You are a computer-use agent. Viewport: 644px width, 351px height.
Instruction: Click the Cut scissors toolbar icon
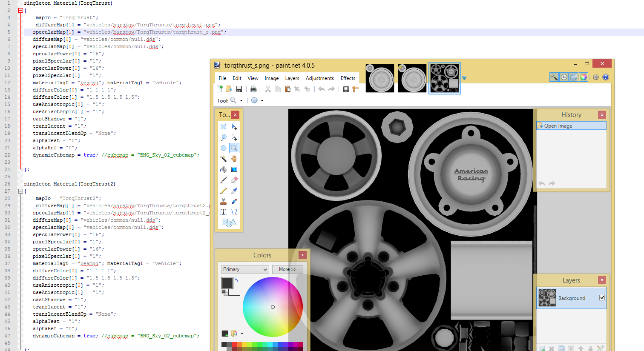(x=268, y=89)
